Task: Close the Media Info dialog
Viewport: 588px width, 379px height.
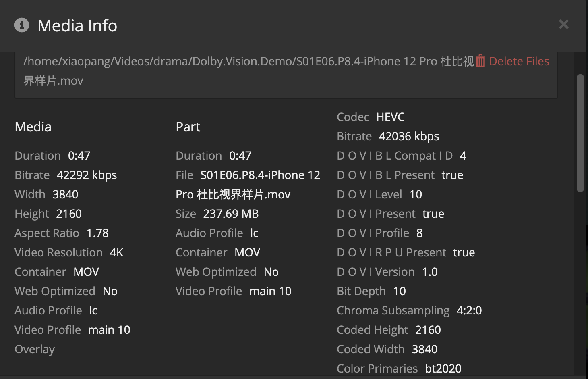Action: point(563,25)
